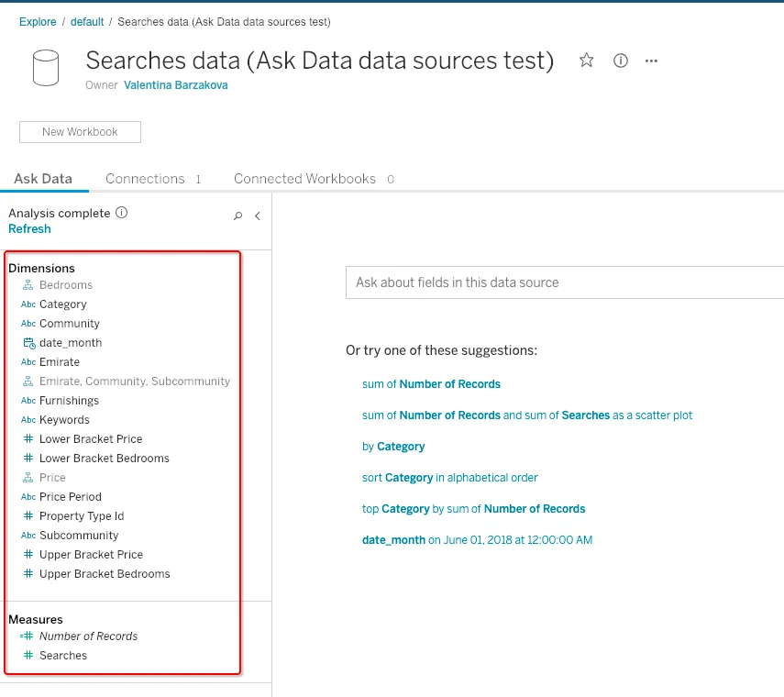784x697 pixels.
Task: Click the date_month calendar icon
Action: [x=28, y=343]
